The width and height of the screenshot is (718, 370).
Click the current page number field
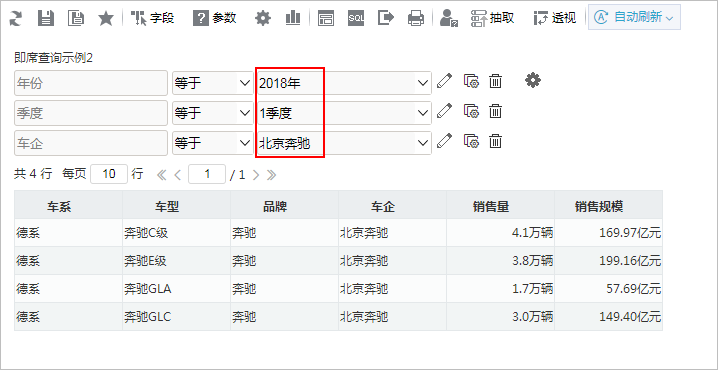(207, 174)
